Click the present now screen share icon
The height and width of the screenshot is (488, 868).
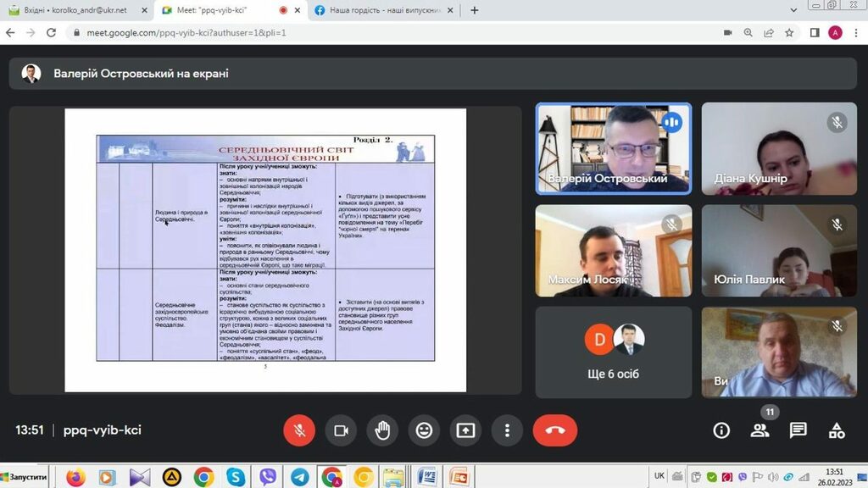click(465, 430)
